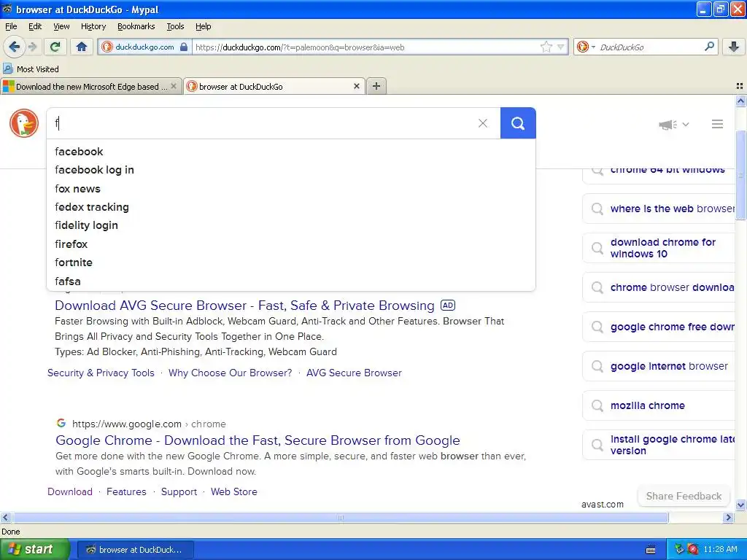
Task: Open a new tab with plus button
Action: pyautogui.click(x=376, y=86)
